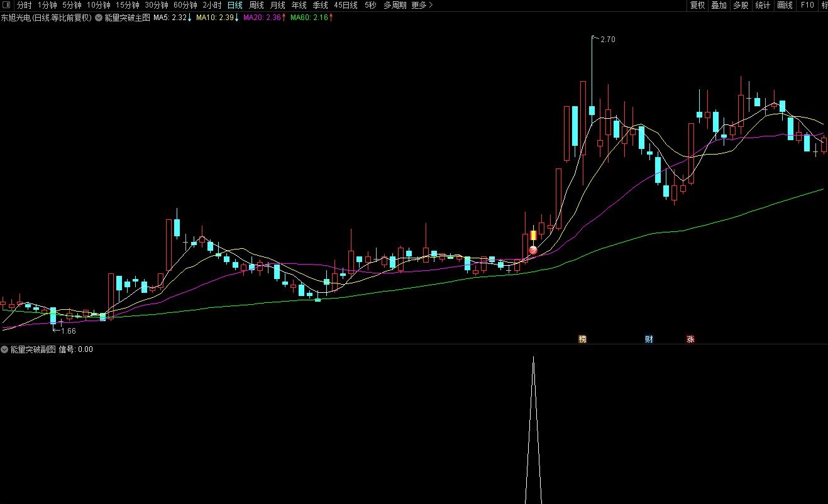Click the MA60: 2.16 value
This screenshot has height=504, width=828.
click(309, 18)
